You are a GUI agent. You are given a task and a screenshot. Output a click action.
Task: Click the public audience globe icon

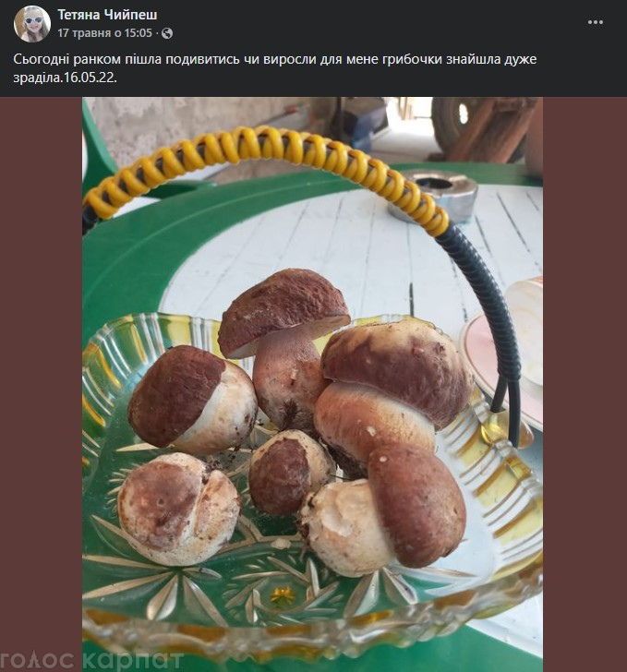pyautogui.click(x=167, y=33)
